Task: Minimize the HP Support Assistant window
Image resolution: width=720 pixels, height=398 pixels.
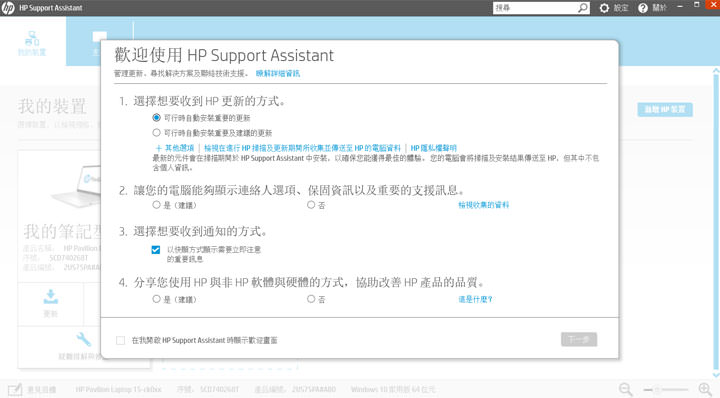Action: click(x=680, y=6)
